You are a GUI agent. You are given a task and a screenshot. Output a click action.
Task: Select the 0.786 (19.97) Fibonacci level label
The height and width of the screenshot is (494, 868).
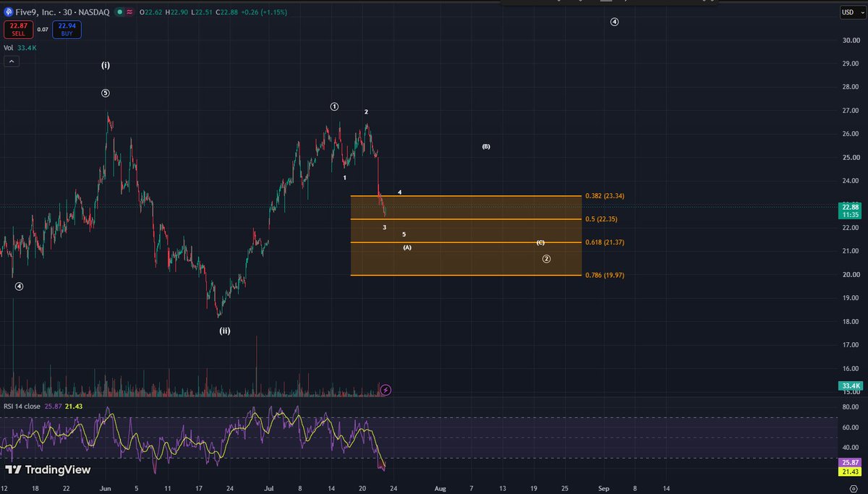point(605,275)
